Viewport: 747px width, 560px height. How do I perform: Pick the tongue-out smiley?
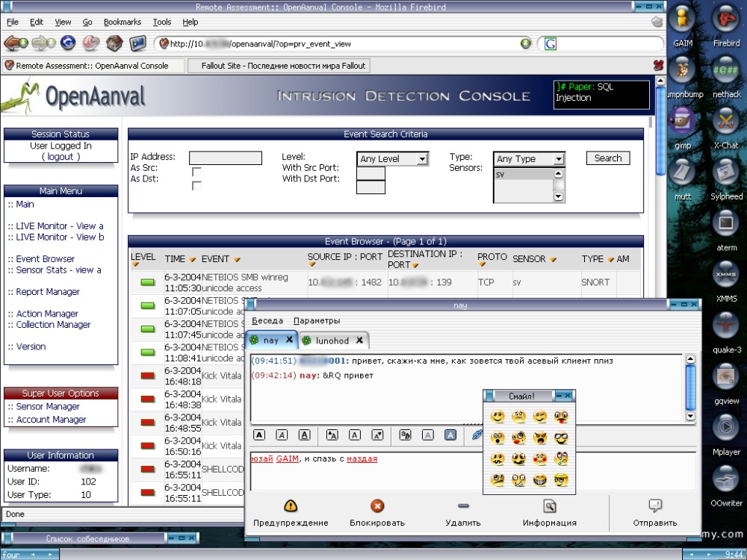click(x=561, y=417)
